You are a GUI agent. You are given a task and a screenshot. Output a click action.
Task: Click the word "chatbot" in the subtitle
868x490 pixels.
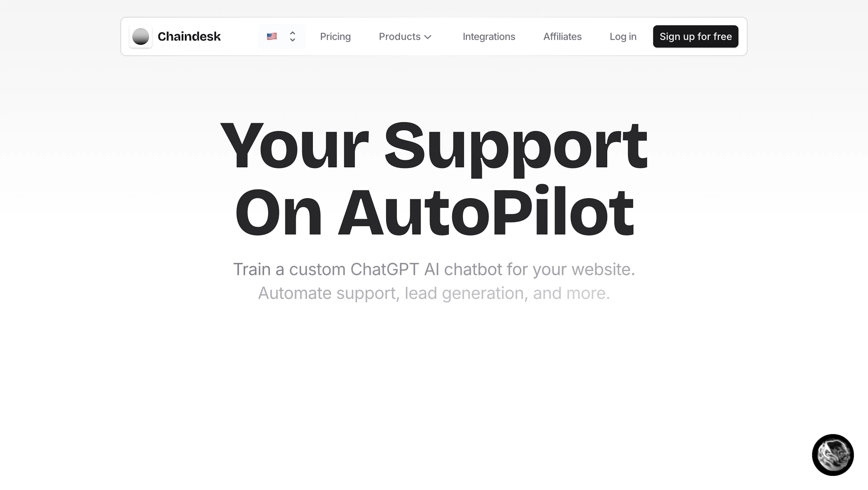473,269
